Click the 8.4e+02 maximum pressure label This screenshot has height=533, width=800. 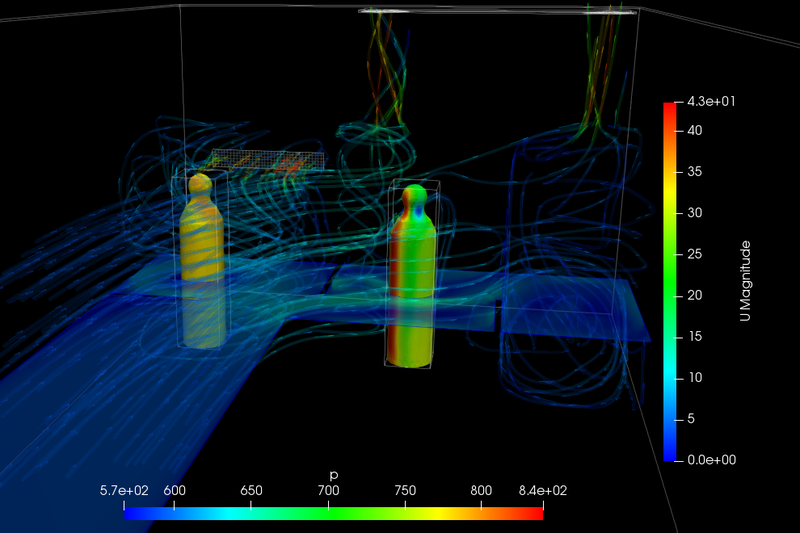point(543,491)
